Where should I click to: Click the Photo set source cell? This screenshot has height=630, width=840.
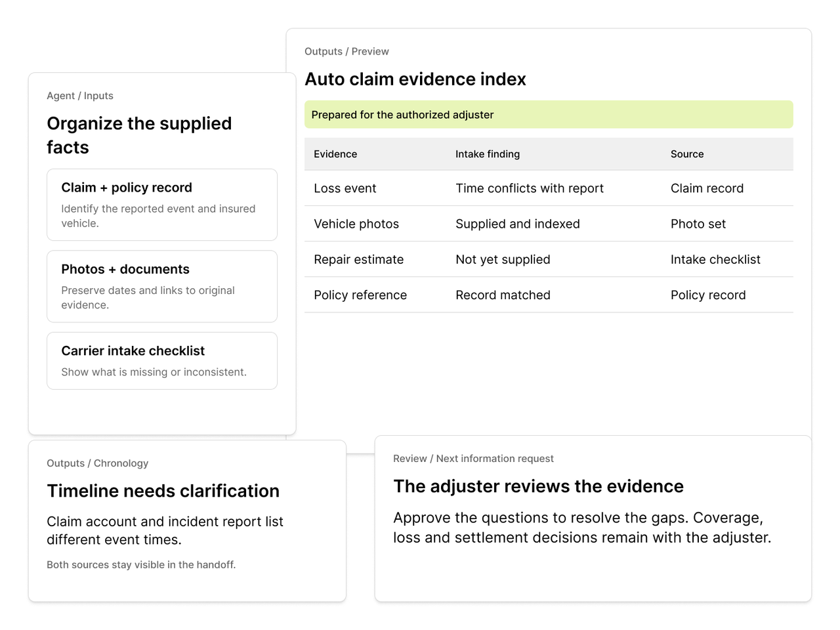click(x=698, y=224)
